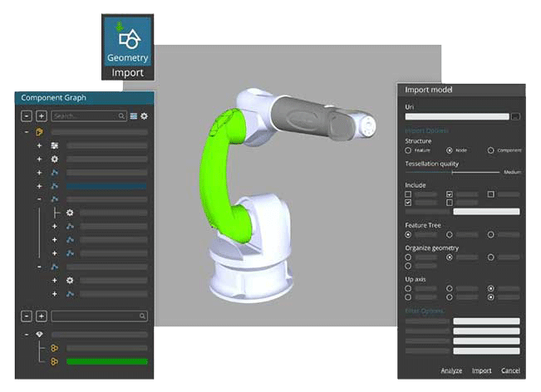Click the Uri browse ellipsis button
The image size is (541, 392).
pyautogui.click(x=515, y=117)
